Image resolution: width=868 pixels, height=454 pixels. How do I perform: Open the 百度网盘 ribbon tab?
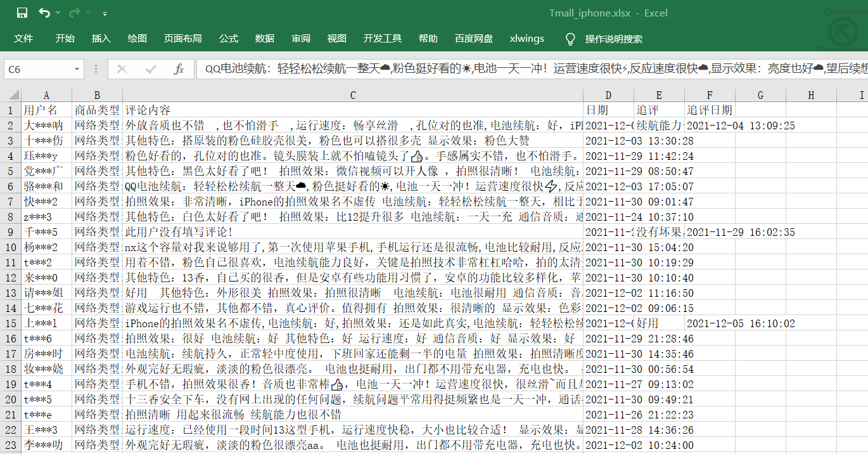[474, 39]
